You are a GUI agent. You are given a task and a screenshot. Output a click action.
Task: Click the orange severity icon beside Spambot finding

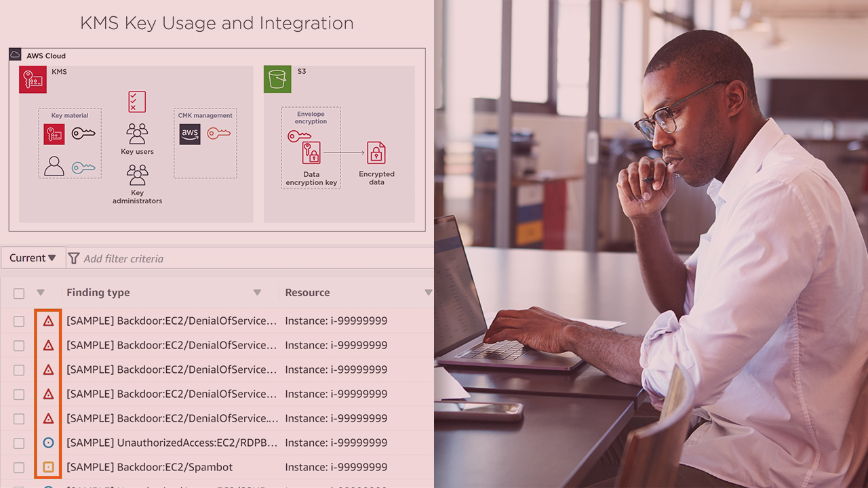tap(48, 467)
